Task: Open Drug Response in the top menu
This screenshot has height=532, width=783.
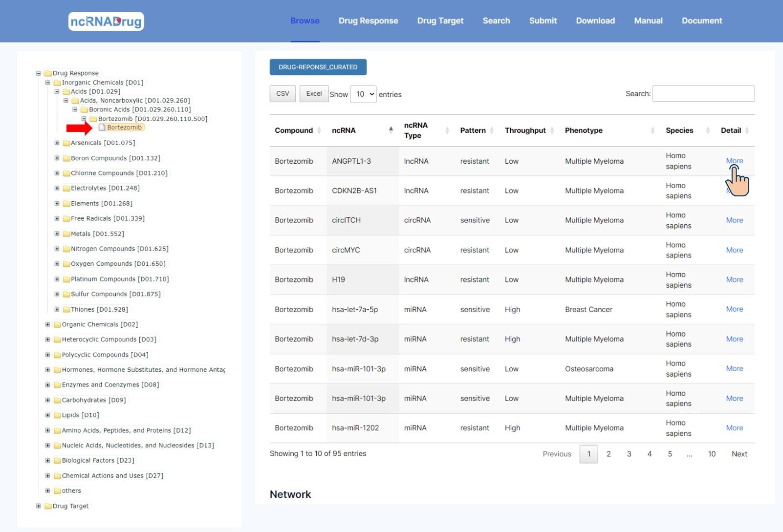Action: [x=368, y=21]
